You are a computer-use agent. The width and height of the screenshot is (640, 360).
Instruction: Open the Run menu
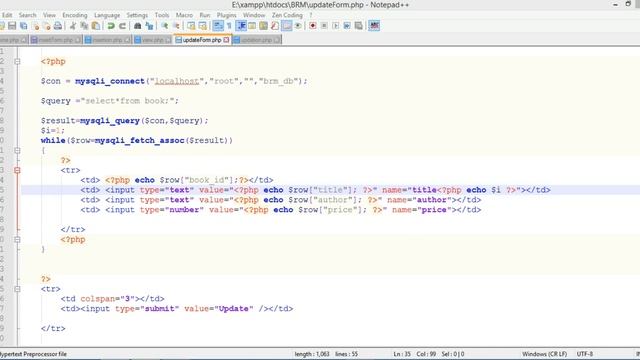205,15
